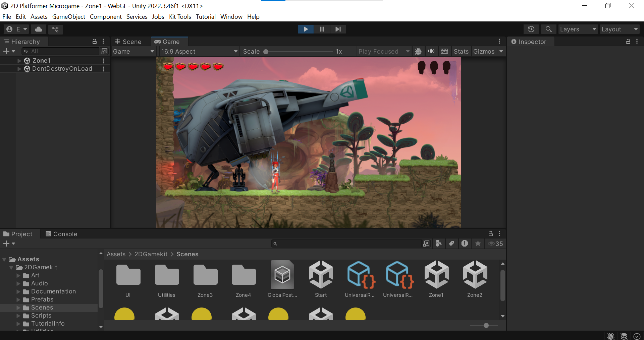Toggle the Stats button
Image resolution: width=644 pixels, height=340 pixels.
[x=461, y=51]
